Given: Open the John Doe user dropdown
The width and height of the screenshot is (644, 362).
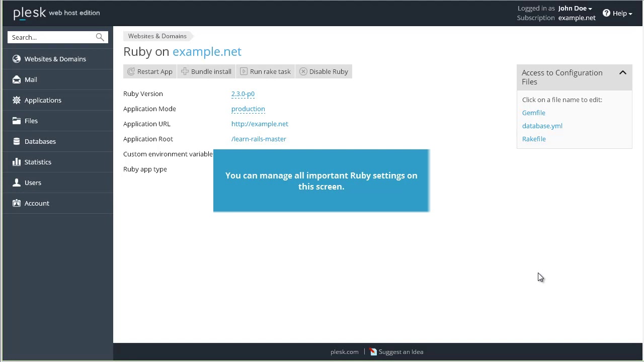Looking at the screenshot, I should [x=575, y=8].
